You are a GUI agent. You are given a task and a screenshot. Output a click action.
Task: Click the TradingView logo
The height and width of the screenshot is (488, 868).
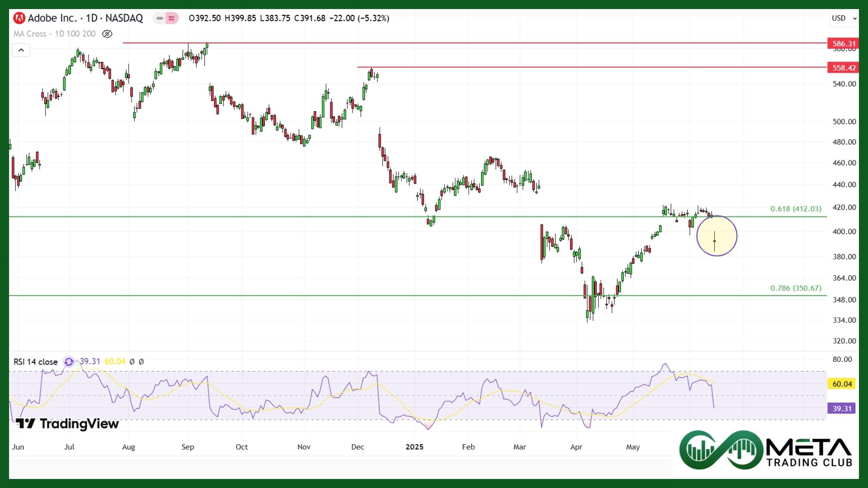[67, 424]
